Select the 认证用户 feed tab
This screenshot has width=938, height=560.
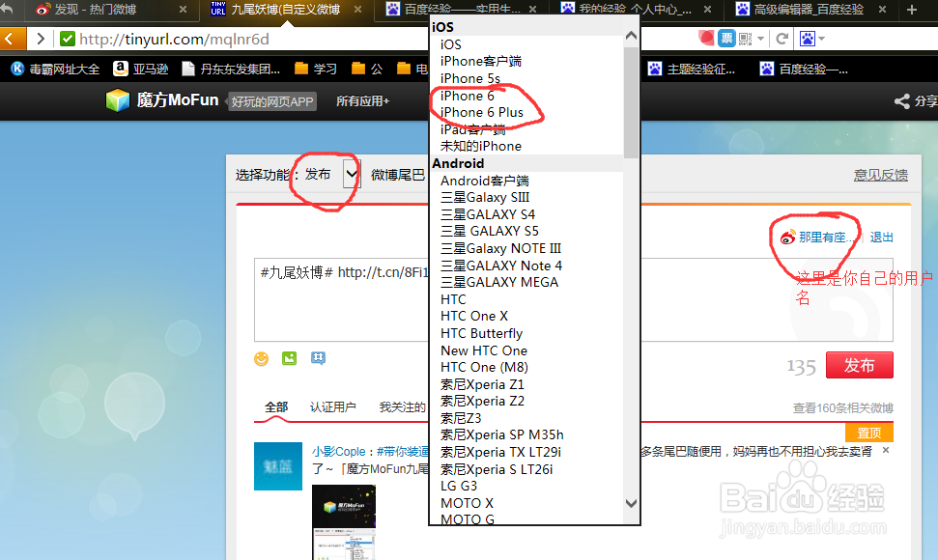tap(332, 407)
